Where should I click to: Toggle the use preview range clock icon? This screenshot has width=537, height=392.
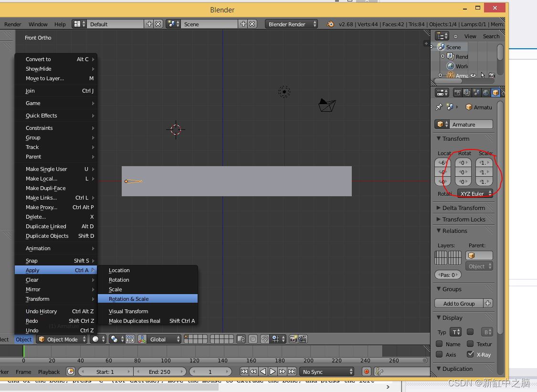(71, 372)
